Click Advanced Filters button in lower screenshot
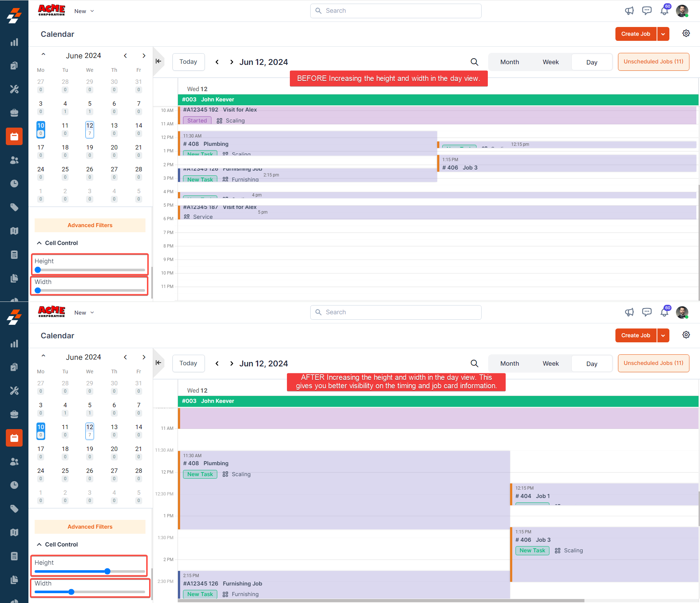Image resolution: width=700 pixels, height=603 pixels. (x=90, y=527)
